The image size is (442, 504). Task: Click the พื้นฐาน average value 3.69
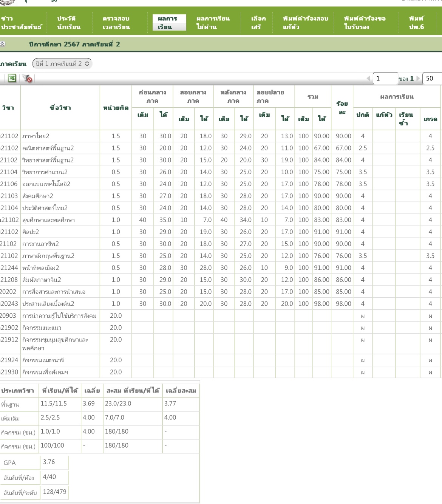click(89, 404)
